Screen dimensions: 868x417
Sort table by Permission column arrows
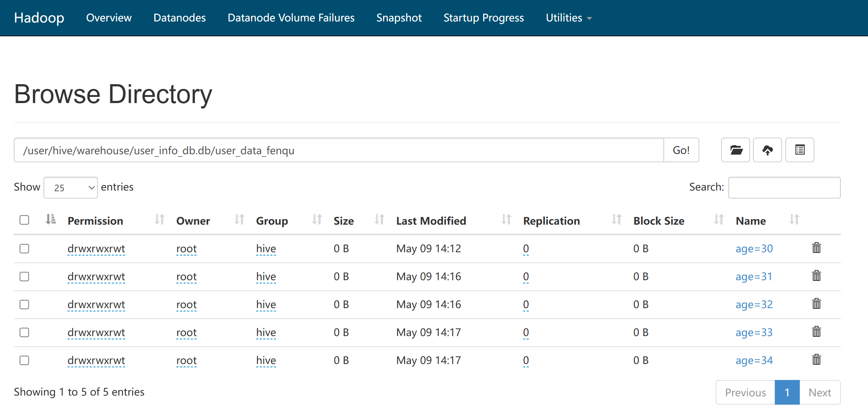159,220
